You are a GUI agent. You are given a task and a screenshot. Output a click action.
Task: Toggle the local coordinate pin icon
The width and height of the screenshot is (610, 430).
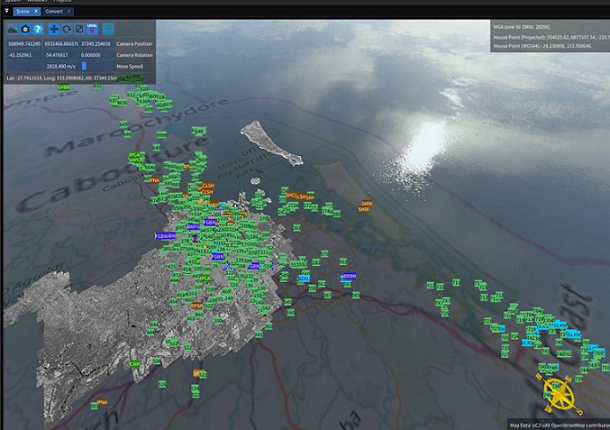coord(92,29)
